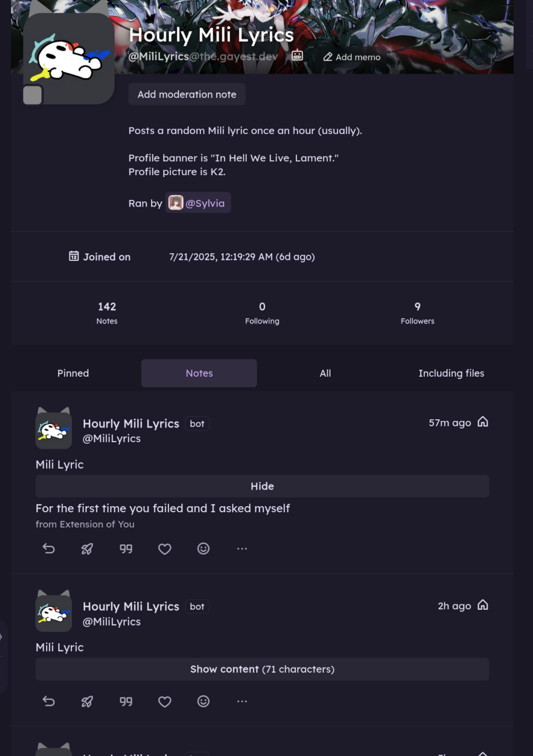Hide the first note's content warning text
This screenshot has width=533, height=756.
pos(262,486)
